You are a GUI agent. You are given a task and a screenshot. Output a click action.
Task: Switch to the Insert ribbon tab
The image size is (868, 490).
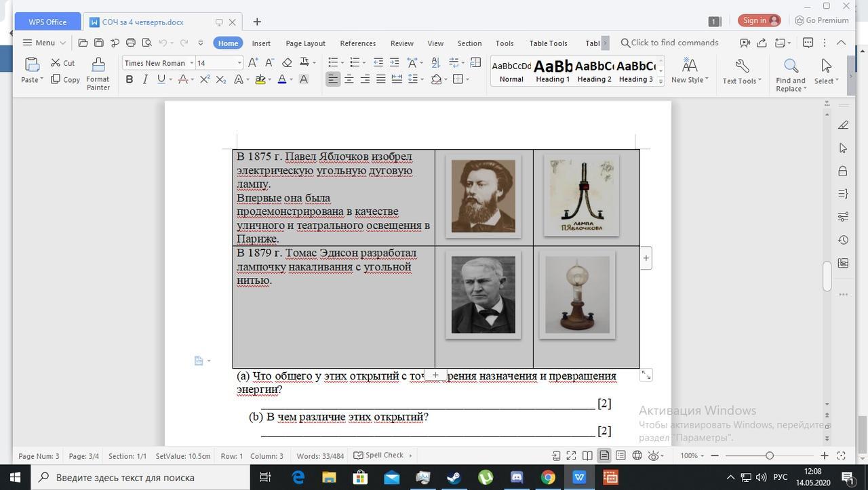pyautogui.click(x=261, y=43)
